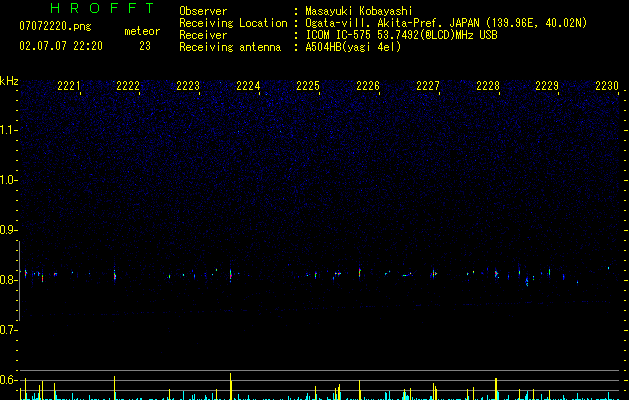Click the date stamp 02.07.07 22:20

(x=61, y=46)
